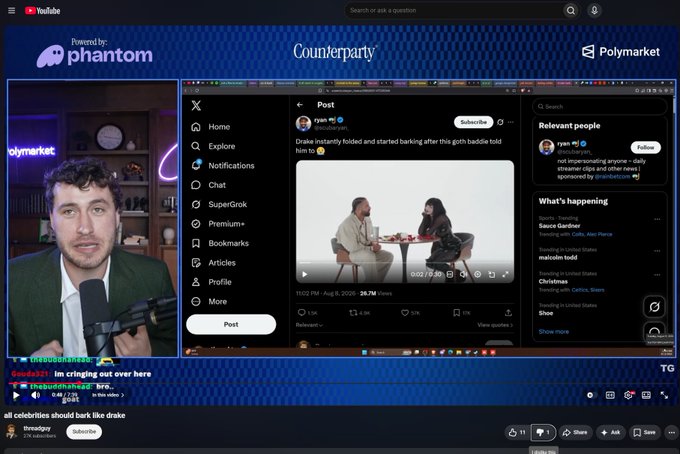This screenshot has height=454, width=680.
Task: Follow ryan in Relevant people
Action: tap(645, 147)
